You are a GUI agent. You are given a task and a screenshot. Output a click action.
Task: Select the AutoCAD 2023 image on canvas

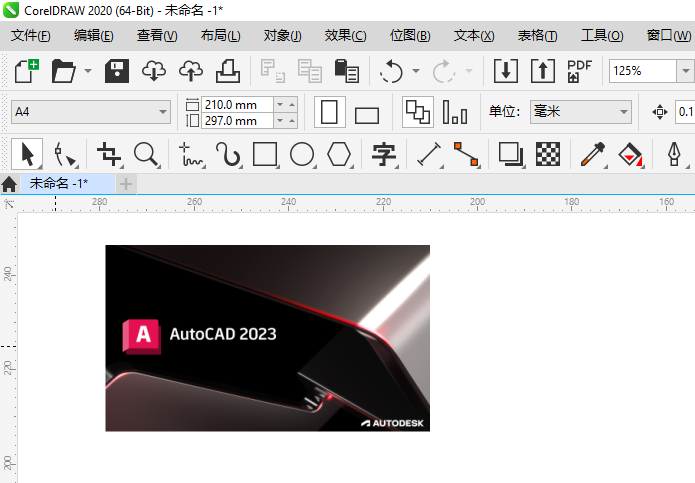point(267,338)
